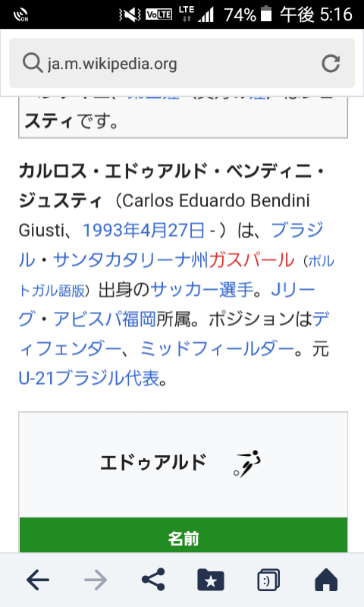Screen dimensions: 364x607
Task: Follow the サッカー選手 link
Action: pos(202,290)
